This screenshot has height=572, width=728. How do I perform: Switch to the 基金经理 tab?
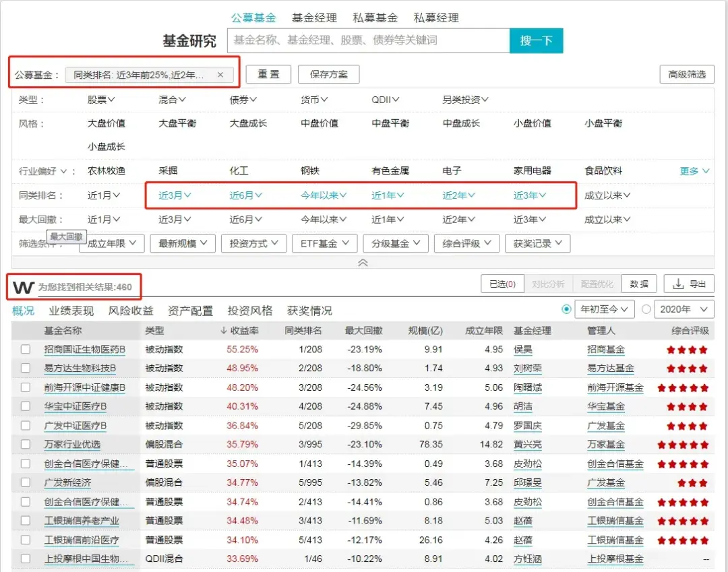(x=314, y=18)
